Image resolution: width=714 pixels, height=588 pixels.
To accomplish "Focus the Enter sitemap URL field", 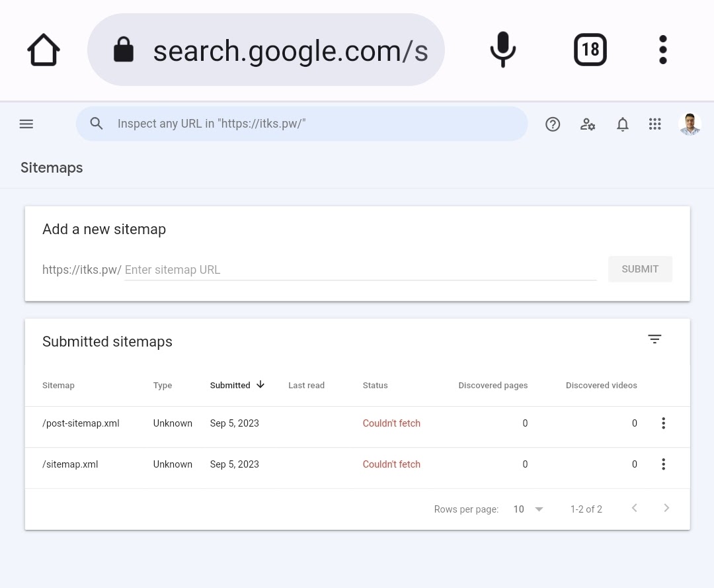I will point(360,270).
